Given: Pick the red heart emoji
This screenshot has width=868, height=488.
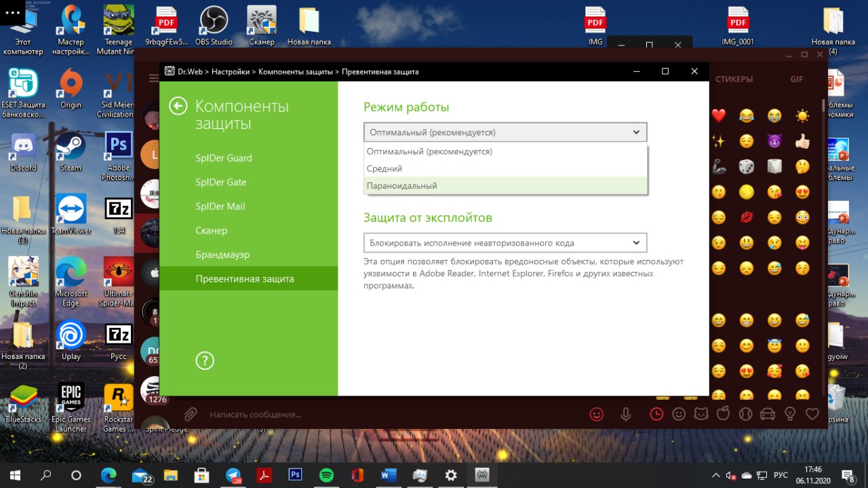Looking at the screenshot, I should point(719,116).
